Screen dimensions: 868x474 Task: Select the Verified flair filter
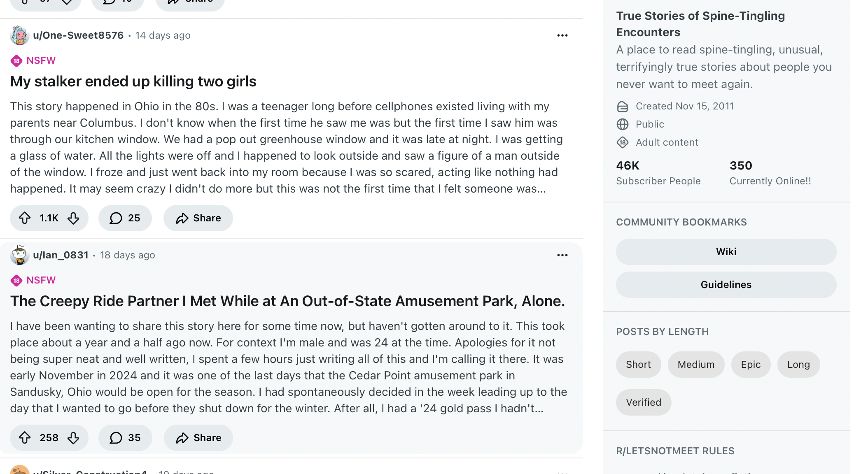tap(644, 402)
